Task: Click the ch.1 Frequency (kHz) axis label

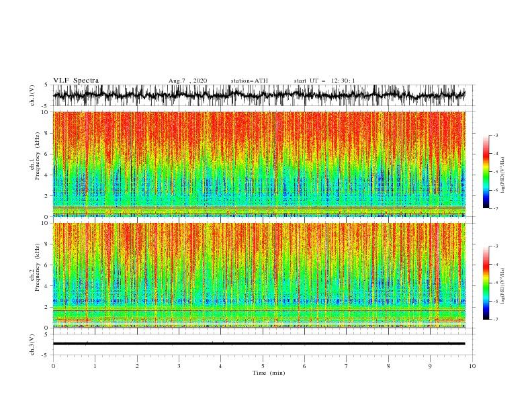Action: 35,154
